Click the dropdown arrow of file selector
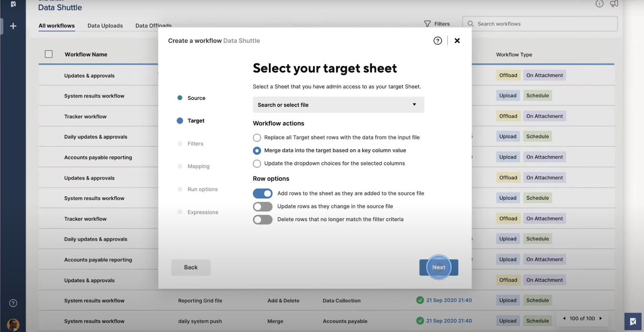 (414, 105)
